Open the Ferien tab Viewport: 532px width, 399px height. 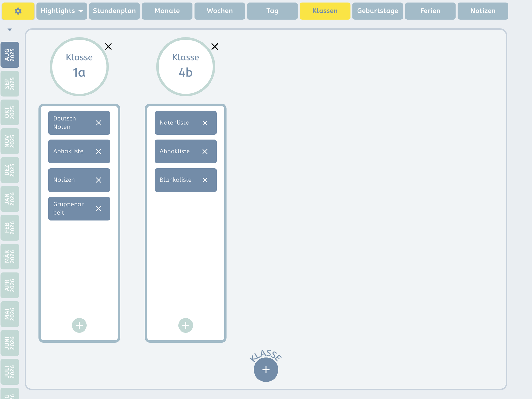coord(430,11)
